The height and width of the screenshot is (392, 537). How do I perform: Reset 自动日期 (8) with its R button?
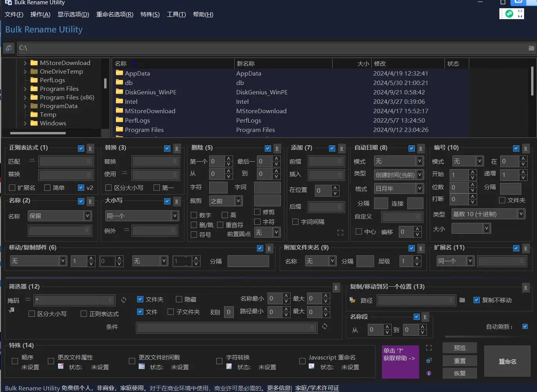coord(421,149)
